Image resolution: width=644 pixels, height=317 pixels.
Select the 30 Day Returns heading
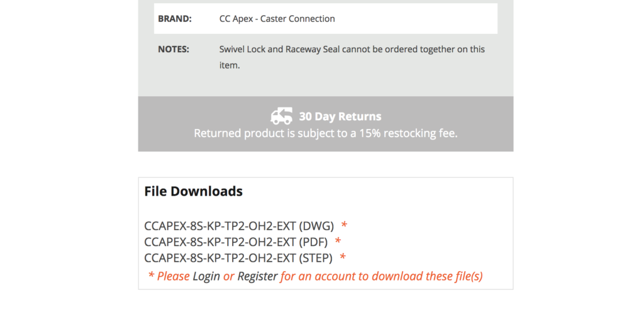click(340, 116)
